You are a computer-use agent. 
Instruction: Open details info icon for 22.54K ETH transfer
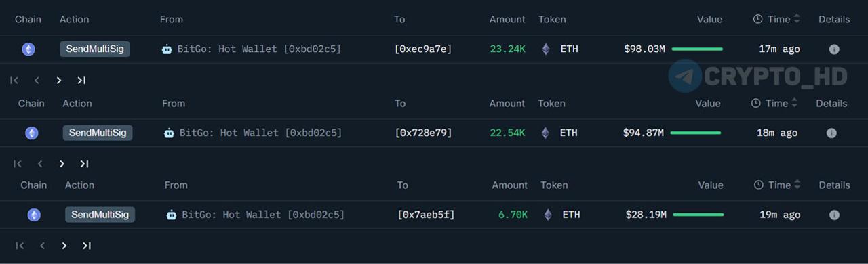click(x=831, y=133)
